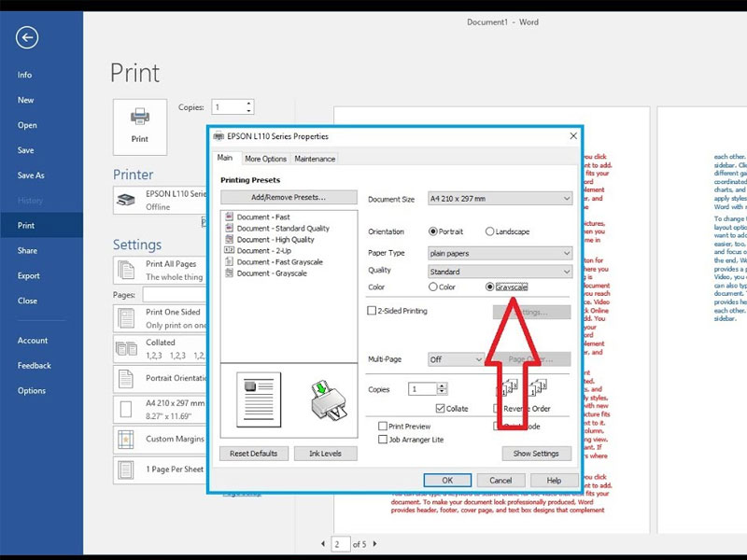Increase Copies in the EPSON dialog spinner
This screenshot has width=747, height=560.
(442, 385)
